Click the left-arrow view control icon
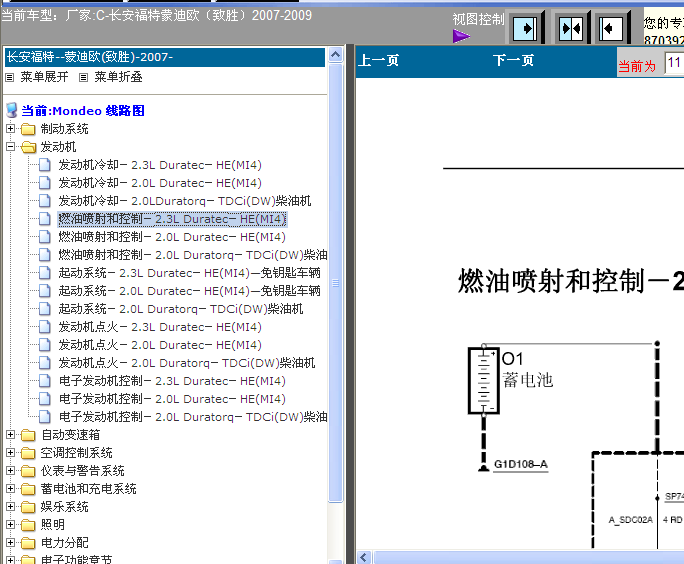Viewport: 684px width, 564px height. click(x=611, y=29)
